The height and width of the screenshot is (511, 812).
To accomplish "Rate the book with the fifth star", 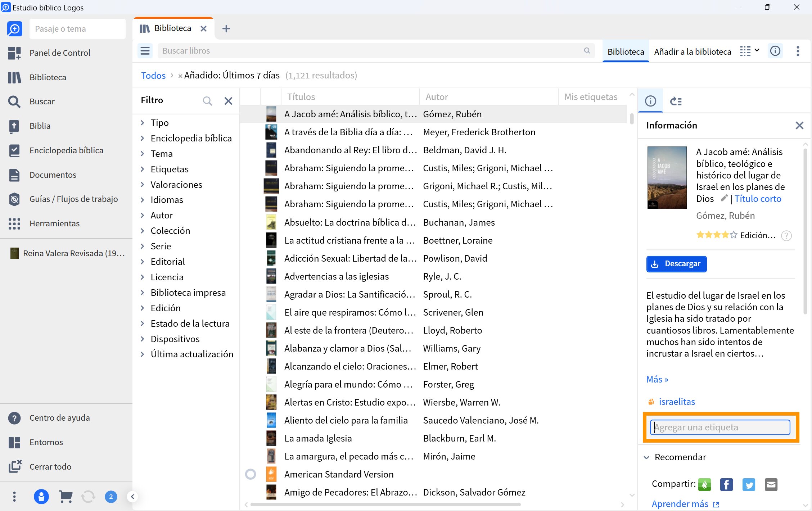I will coord(733,235).
